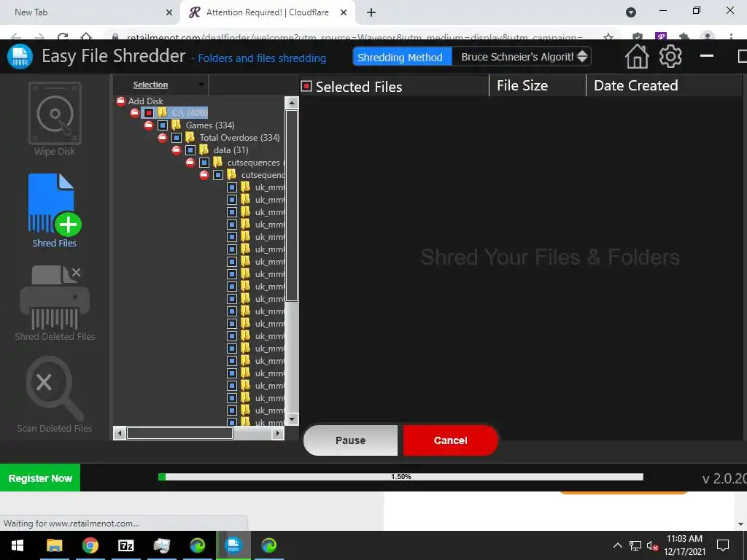This screenshot has height=560, width=747.
Task: Click the tree scrollbar down arrow
Action: (292, 419)
